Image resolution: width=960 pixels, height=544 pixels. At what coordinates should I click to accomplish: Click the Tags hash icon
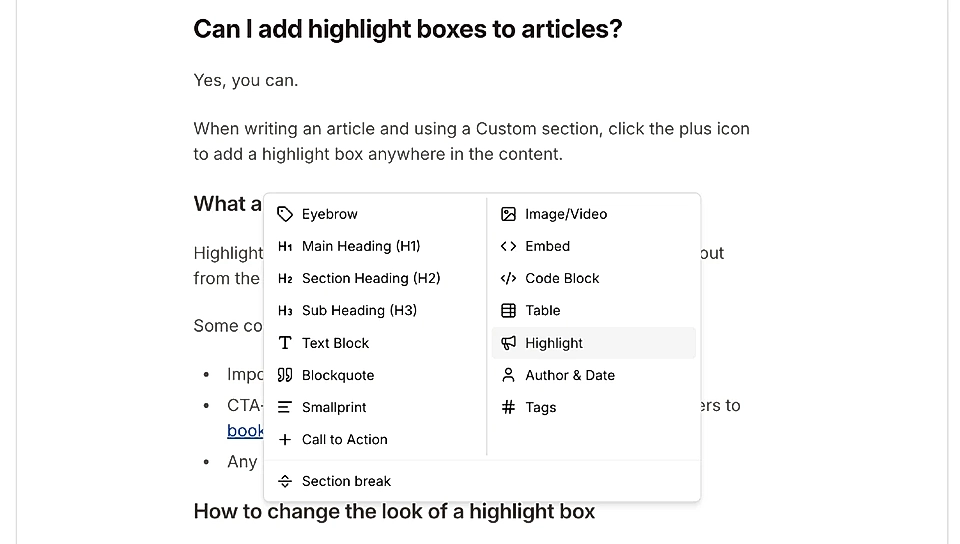(x=508, y=407)
